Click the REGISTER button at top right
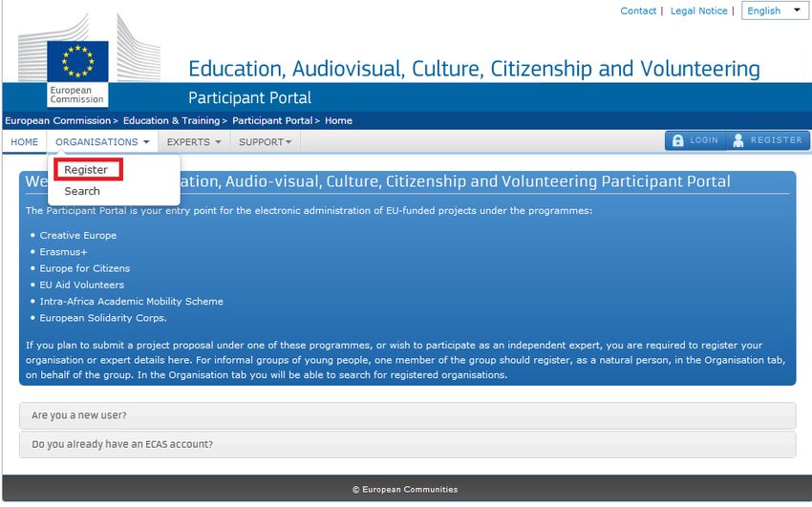 click(768, 140)
